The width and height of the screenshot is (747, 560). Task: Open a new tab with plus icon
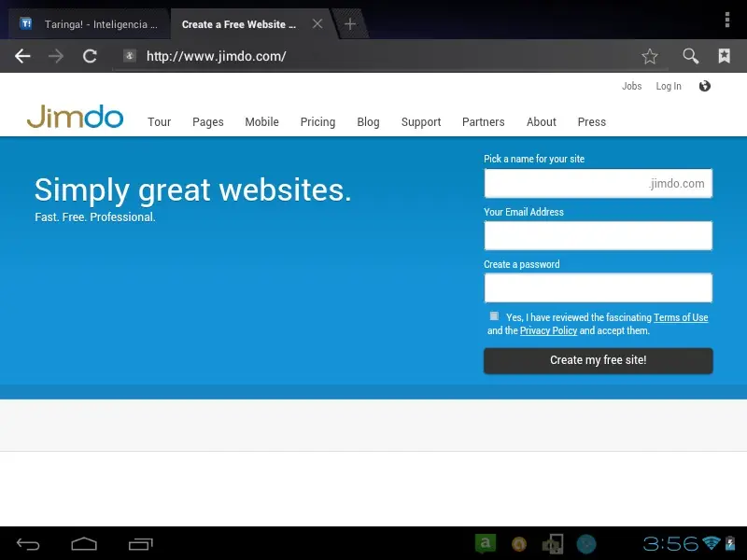pos(349,24)
